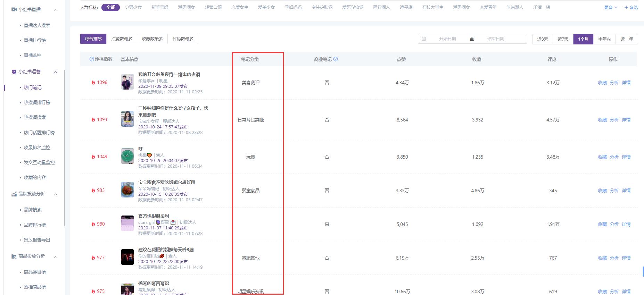644x295 pixels.
Task: Click the 开始日期 input field
Action: (x=447, y=39)
